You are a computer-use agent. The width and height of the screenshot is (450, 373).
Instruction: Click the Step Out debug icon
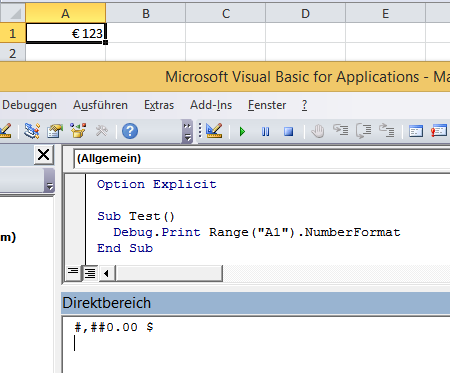point(387,130)
